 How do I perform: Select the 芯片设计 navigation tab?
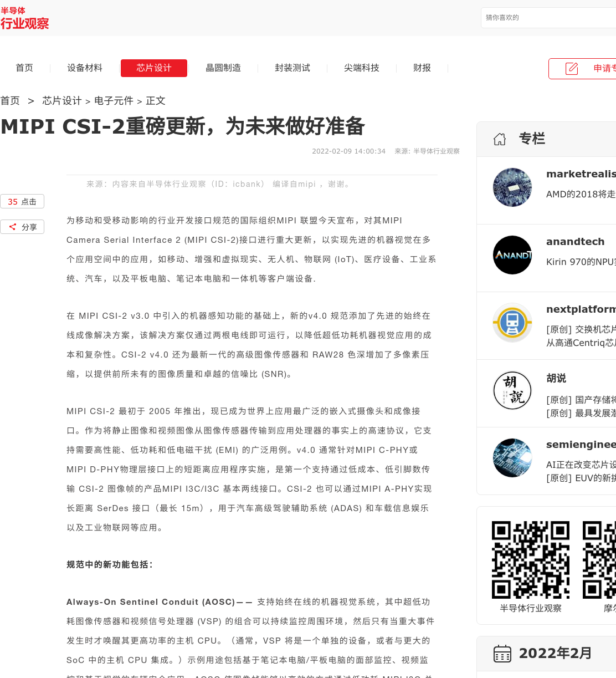click(x=154, y=68)
